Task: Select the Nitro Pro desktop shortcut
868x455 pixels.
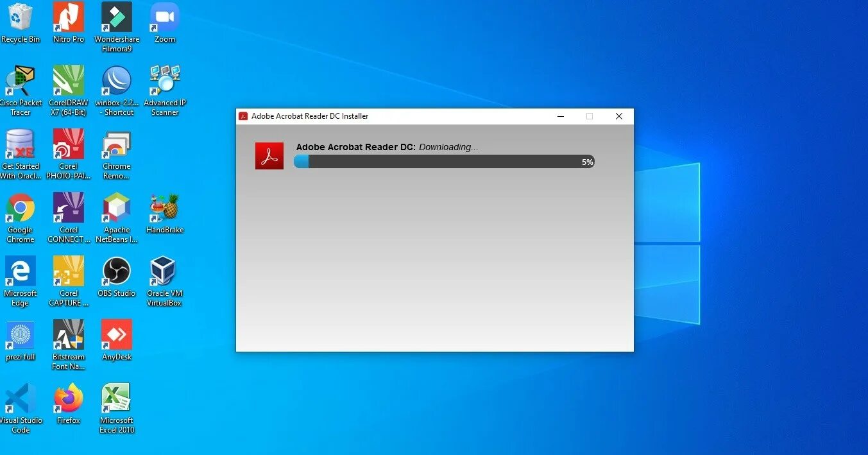Action: [69, 18]
